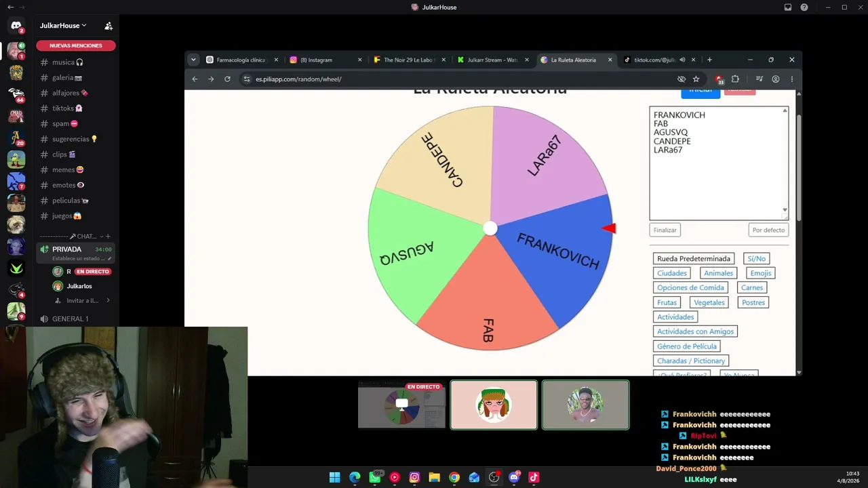This screenshot has height=488, width=868.
Task: Choose the Animales preset
Action: point(718,273)
